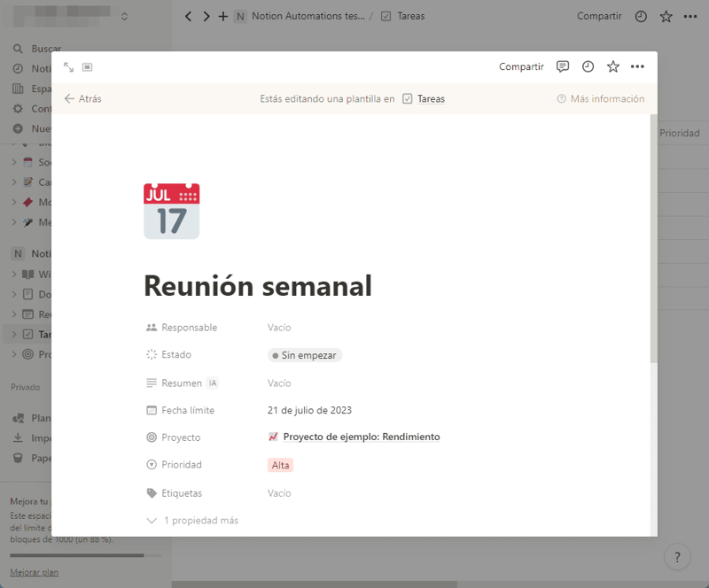Collapse a sidebar tree chevron near Proyectos
The width and height of the screenshot is (709, 588).
coord(13,354)
